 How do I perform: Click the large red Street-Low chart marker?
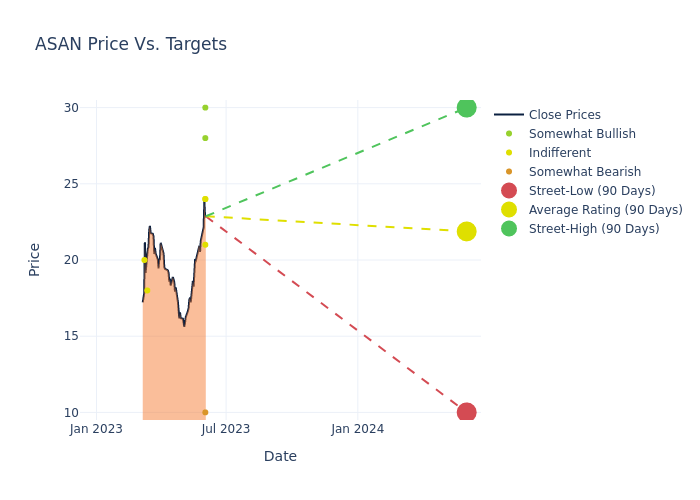[466, 412]
